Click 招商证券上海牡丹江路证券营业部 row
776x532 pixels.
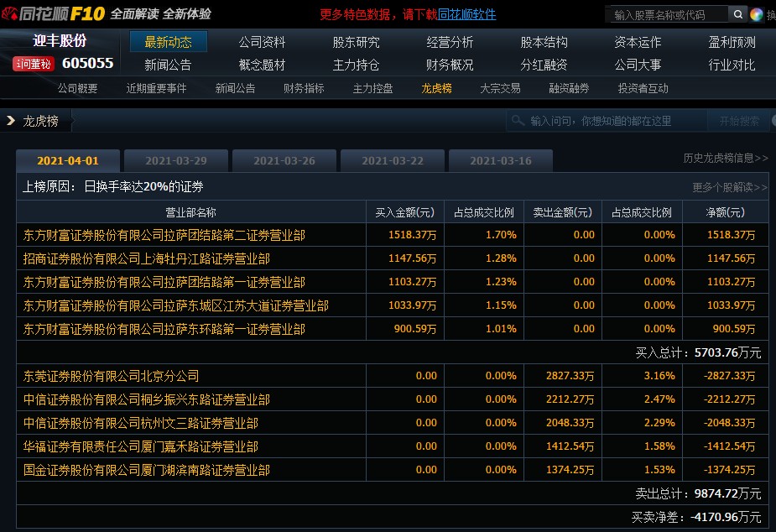[x=393, y=258]
